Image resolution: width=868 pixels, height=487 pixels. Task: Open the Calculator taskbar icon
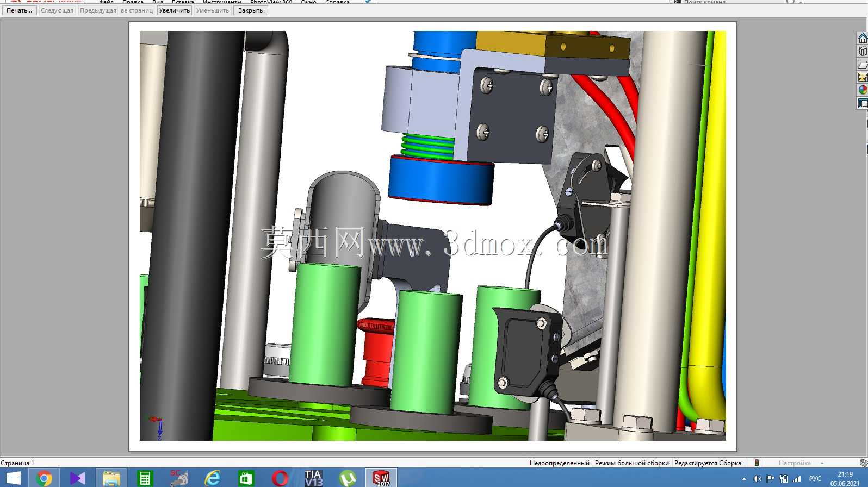point(145,478)
